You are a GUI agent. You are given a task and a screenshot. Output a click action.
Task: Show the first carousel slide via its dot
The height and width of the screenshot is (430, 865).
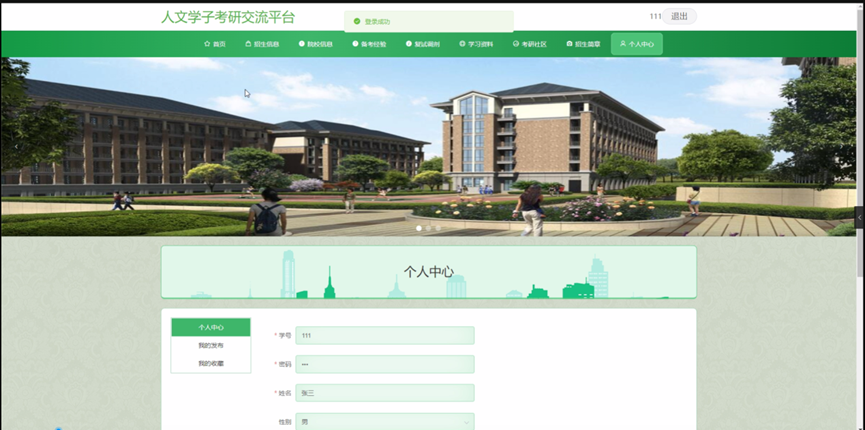419,228
